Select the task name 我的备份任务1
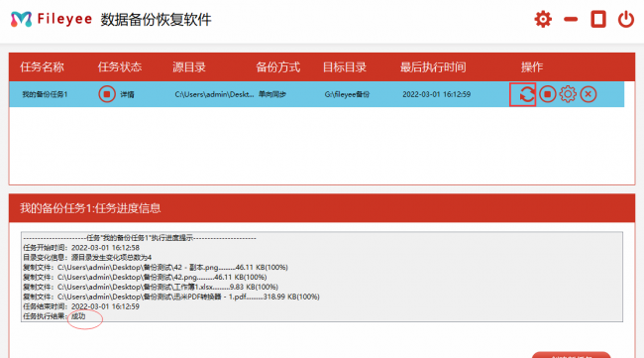 pos(45,94)
